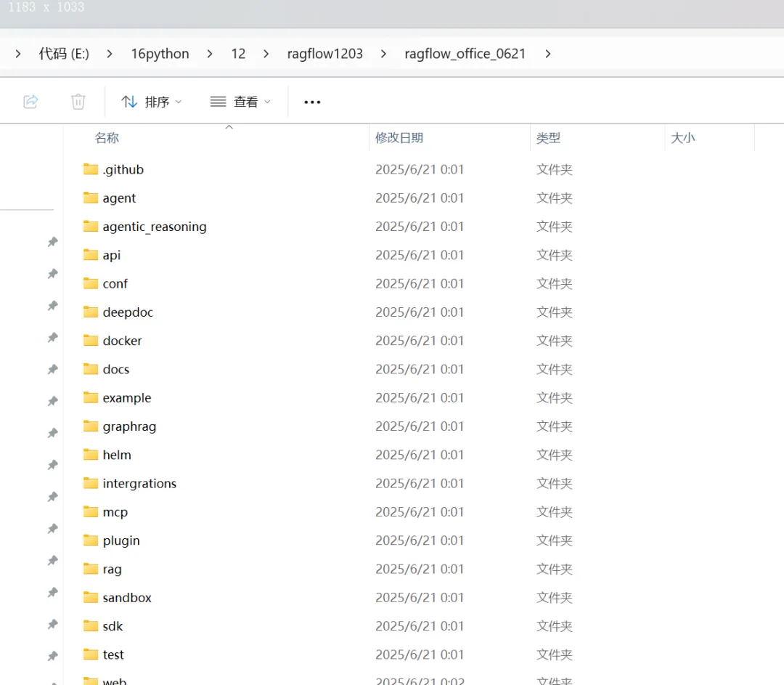Click the intergrations folder name
The height and width of the screenshot is (685, 784).
(139, 483)
